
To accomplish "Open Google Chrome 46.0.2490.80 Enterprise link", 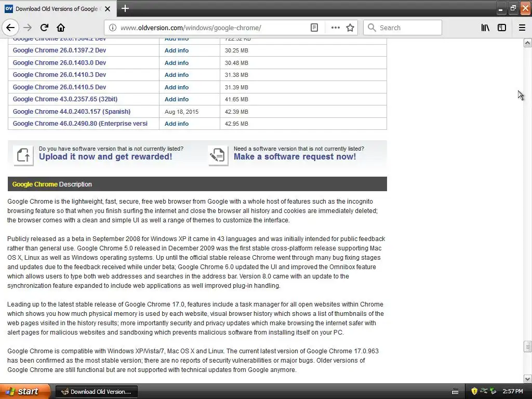I will 80,124.
